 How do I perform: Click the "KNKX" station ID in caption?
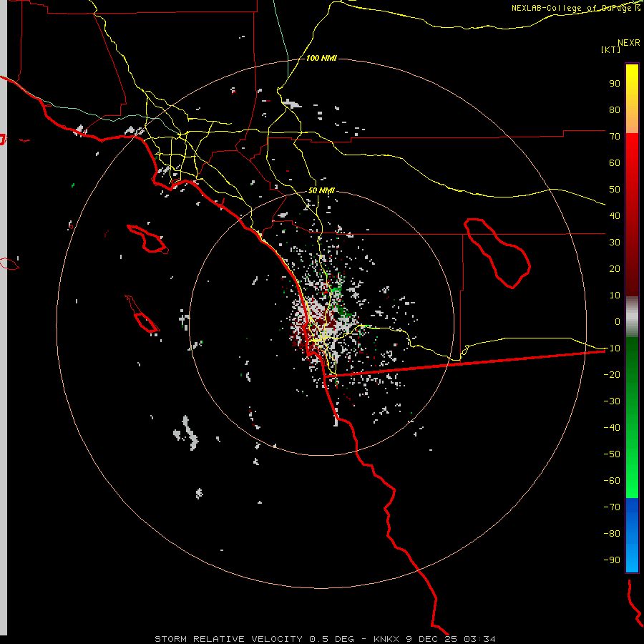point(386,639)
